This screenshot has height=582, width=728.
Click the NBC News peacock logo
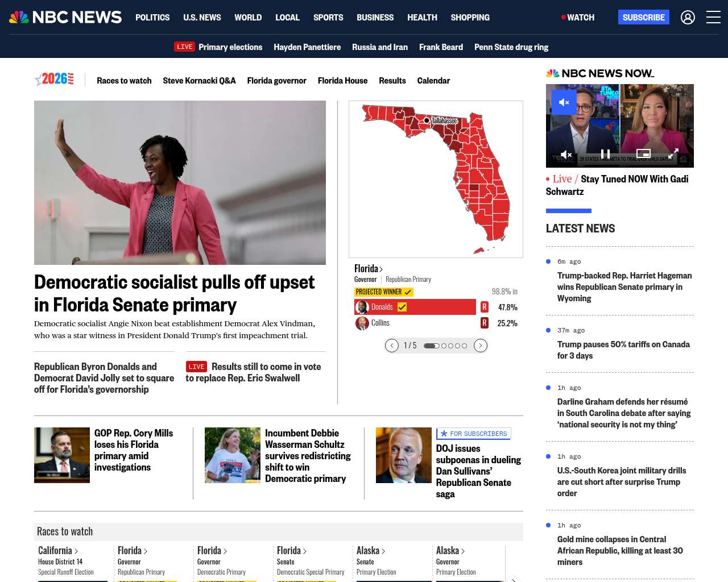point(65,17)
